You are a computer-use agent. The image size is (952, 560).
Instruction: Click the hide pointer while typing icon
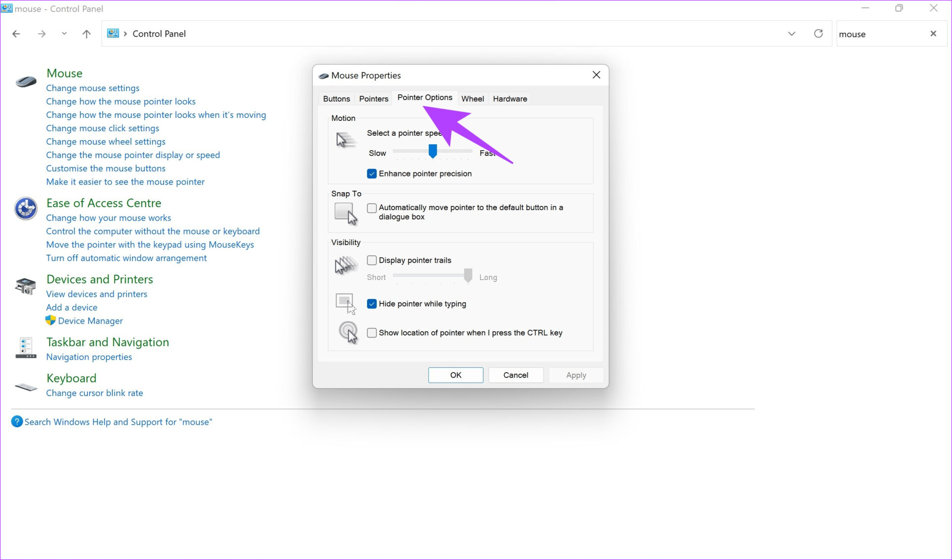346,303
